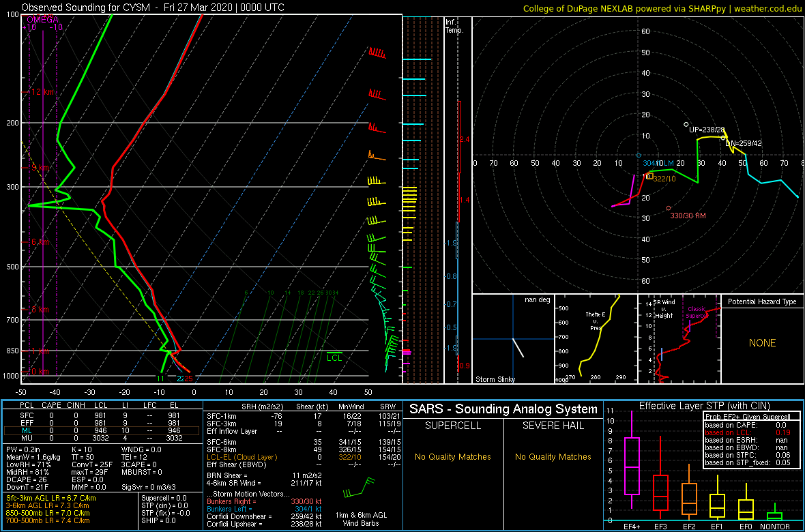Click the 'NONE' hazard type text

pyautogui.click(x=762, y=343)
